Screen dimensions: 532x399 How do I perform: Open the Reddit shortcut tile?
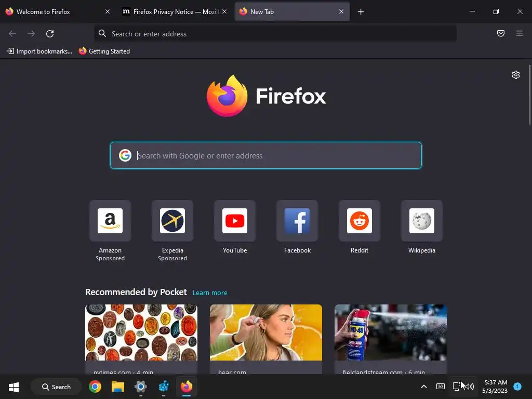(360, 221)
